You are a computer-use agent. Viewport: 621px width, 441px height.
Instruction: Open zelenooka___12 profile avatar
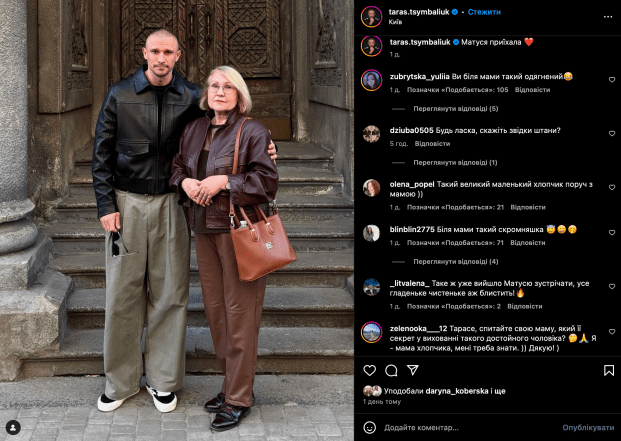point(371,332)
